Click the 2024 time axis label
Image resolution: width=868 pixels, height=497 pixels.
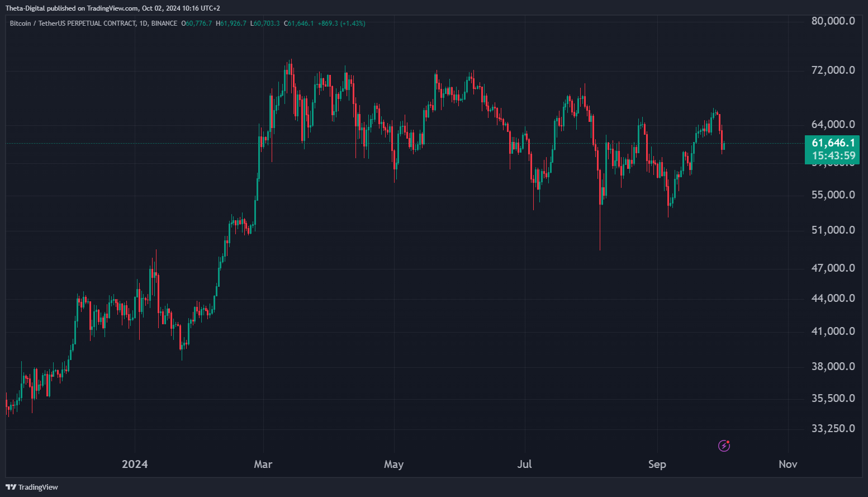[135, 464]
